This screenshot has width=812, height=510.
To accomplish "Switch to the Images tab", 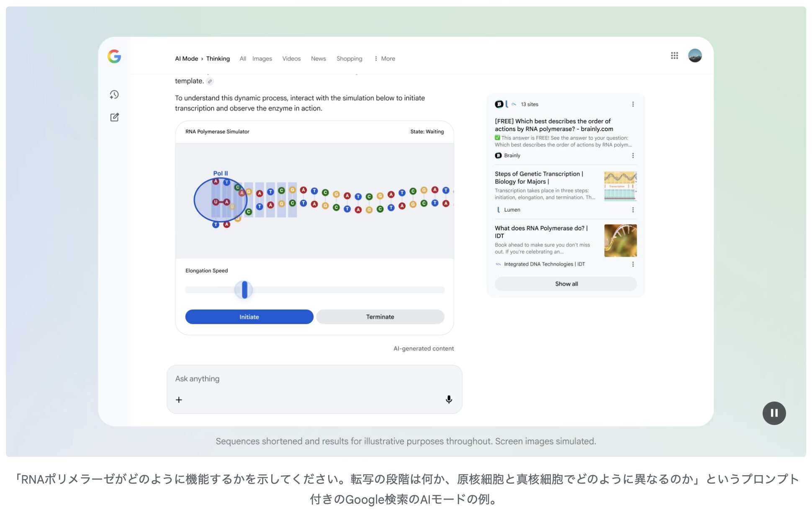I will tap(262, 59).
